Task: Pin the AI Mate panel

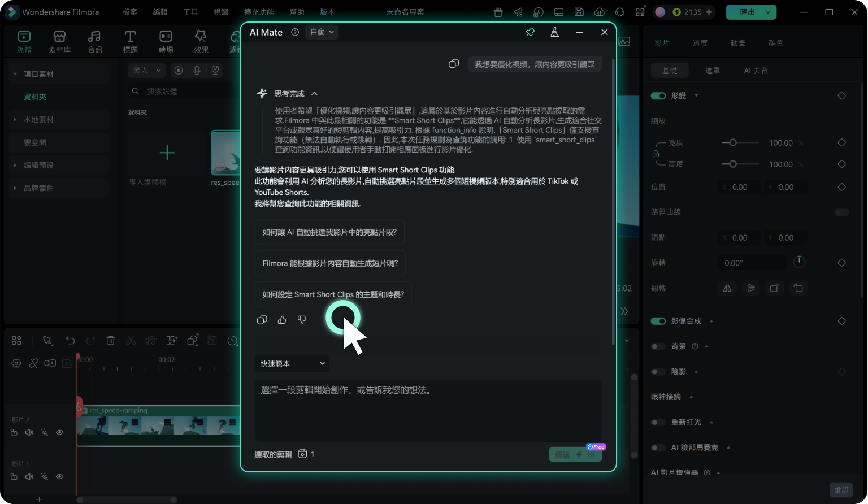Action: [x=530, y=32]
